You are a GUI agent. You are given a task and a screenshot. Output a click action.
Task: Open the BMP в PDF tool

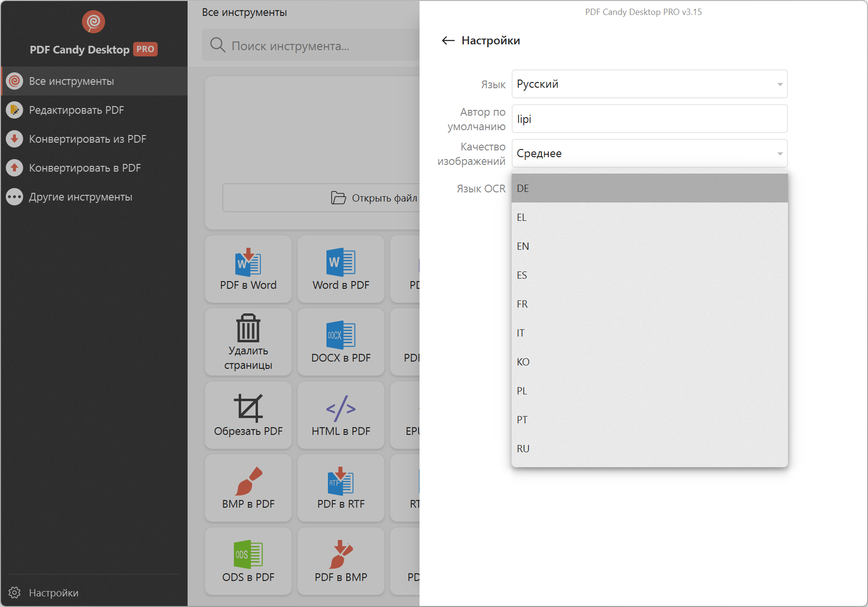click(x=248, y=488)
